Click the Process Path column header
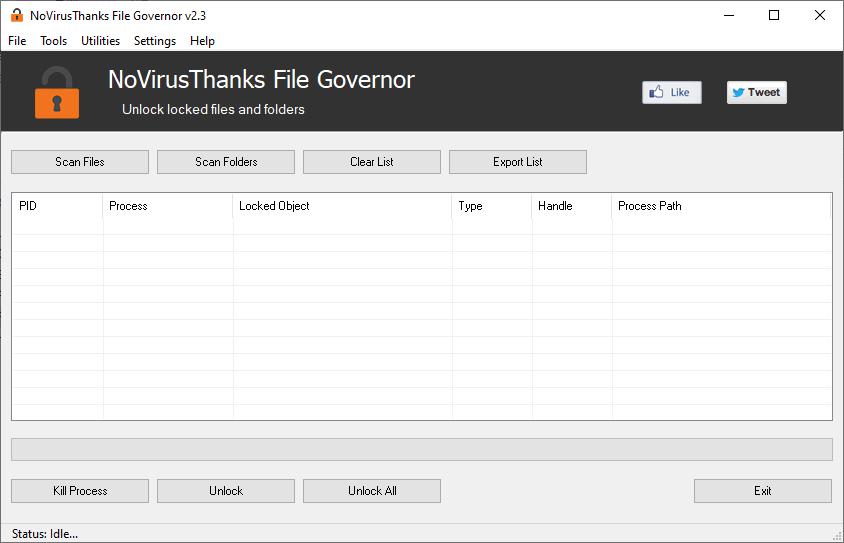The height and width of the screenshot is (543, 844). 721,206
